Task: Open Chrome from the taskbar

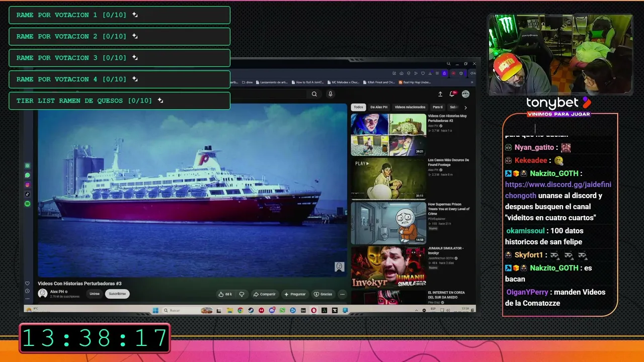Action: 240,310
